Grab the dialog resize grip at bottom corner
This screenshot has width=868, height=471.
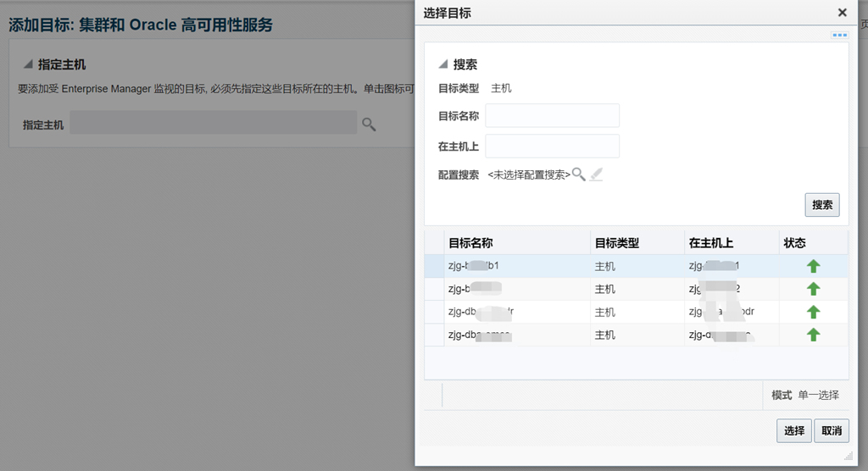[x=848, y=456]
